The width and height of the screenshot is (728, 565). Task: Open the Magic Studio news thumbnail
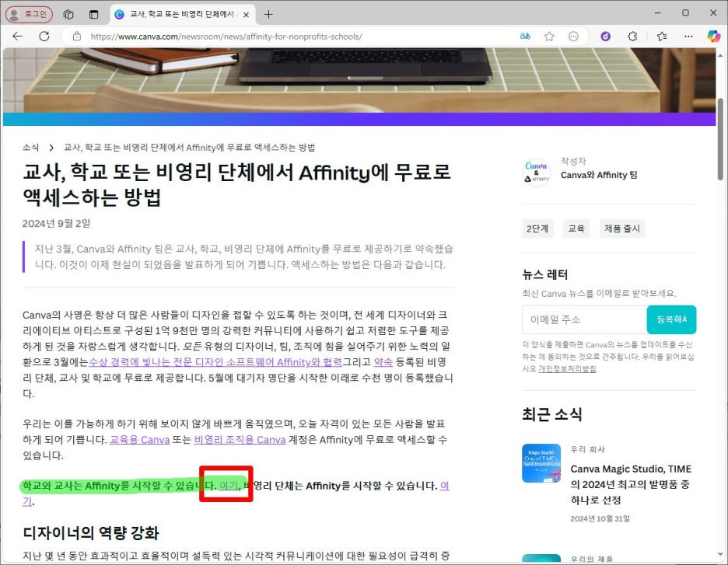[x=541, y=463]
